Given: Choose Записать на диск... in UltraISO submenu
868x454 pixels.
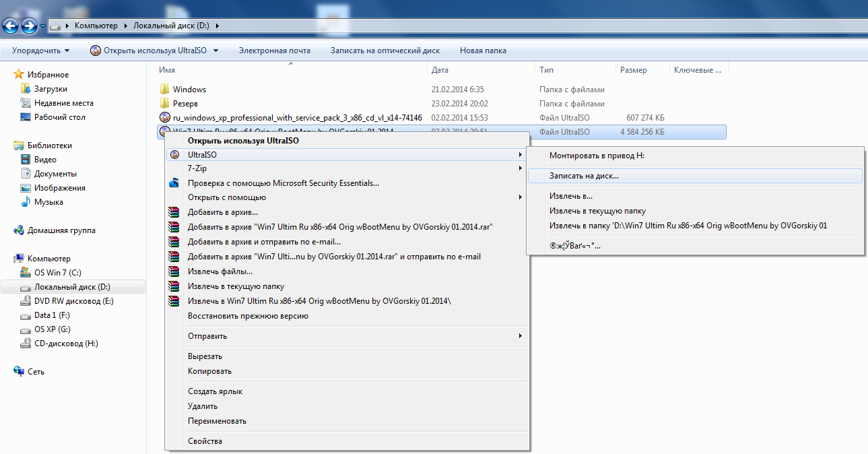Looking at the screenshot, I should [x=695, y=176].
